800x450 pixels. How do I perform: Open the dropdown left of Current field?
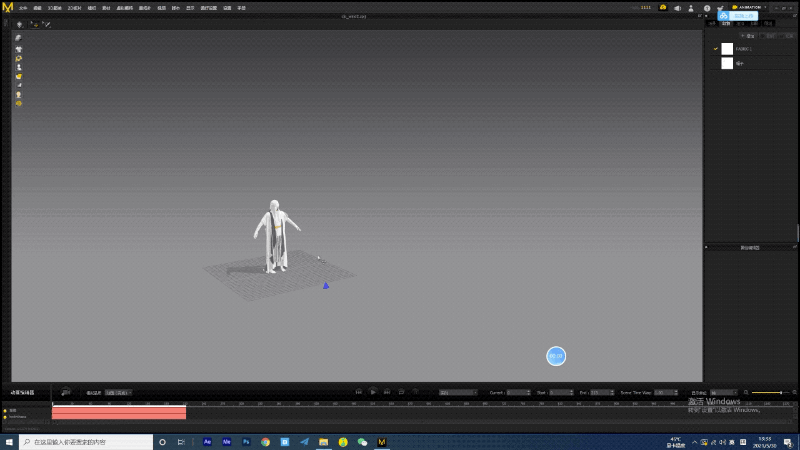click(458, 393)
